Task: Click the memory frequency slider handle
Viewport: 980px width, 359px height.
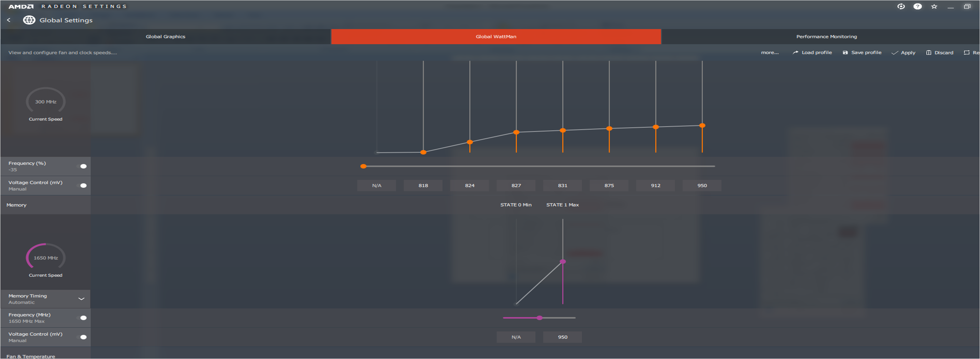Action: click(539, 318)
